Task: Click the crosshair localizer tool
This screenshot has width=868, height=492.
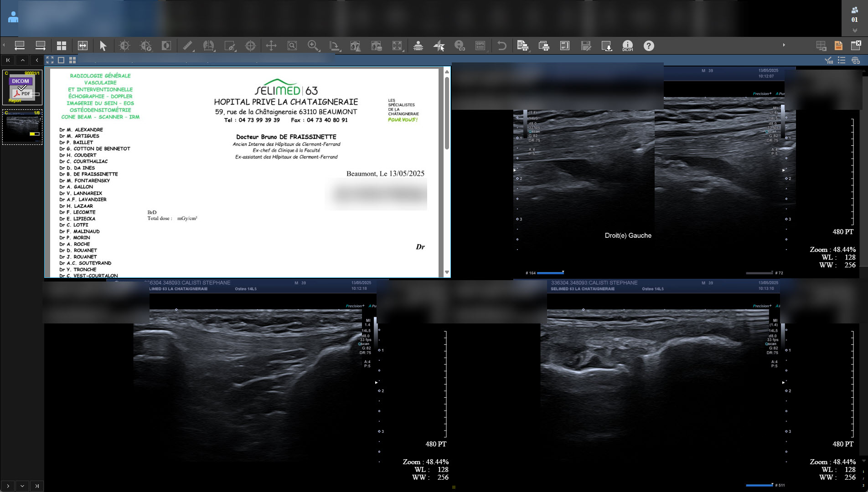Action: click(x=250, y=46)
